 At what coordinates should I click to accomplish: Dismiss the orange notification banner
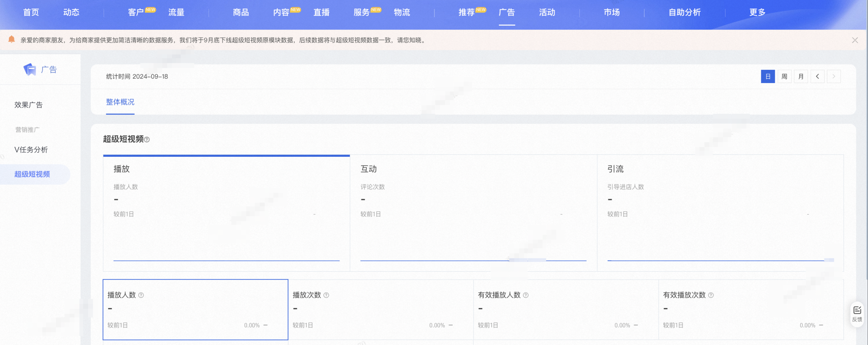pyautogui.click(x=854, y=40)
